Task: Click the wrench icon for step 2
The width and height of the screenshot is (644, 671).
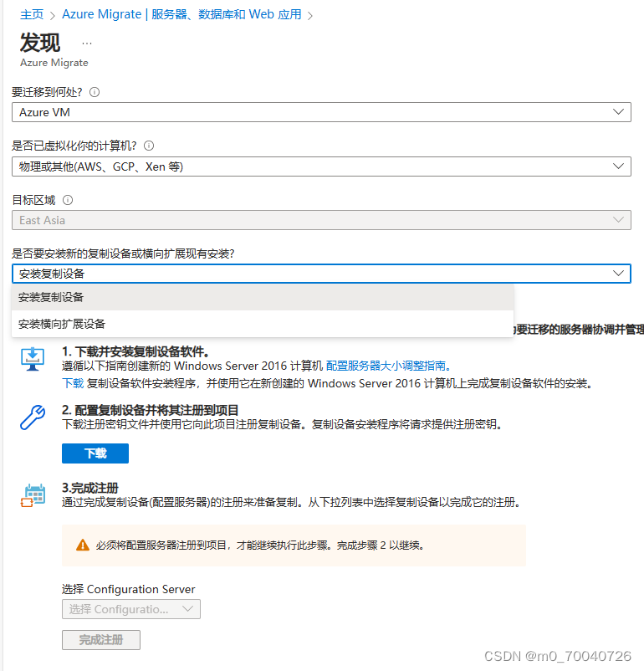Action: 33,417
